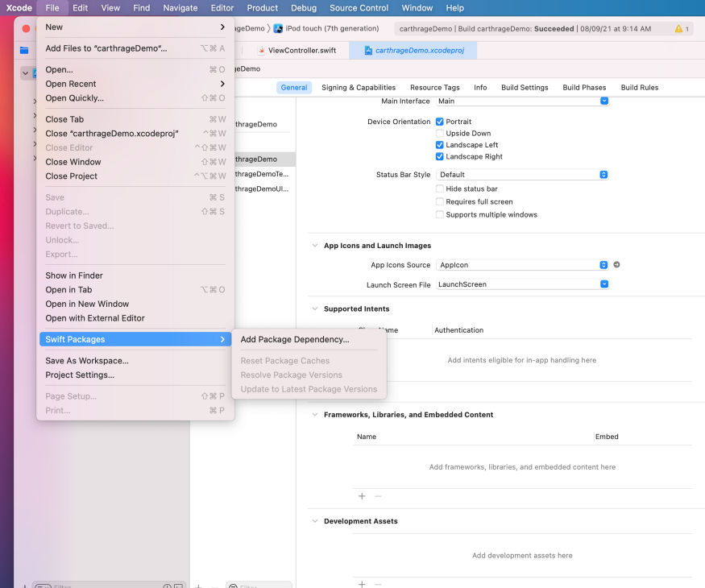Image resolution: width=705 pixels, height=588 pixels.
Task: Add development asset with plus button
Action: pos(362,584)
